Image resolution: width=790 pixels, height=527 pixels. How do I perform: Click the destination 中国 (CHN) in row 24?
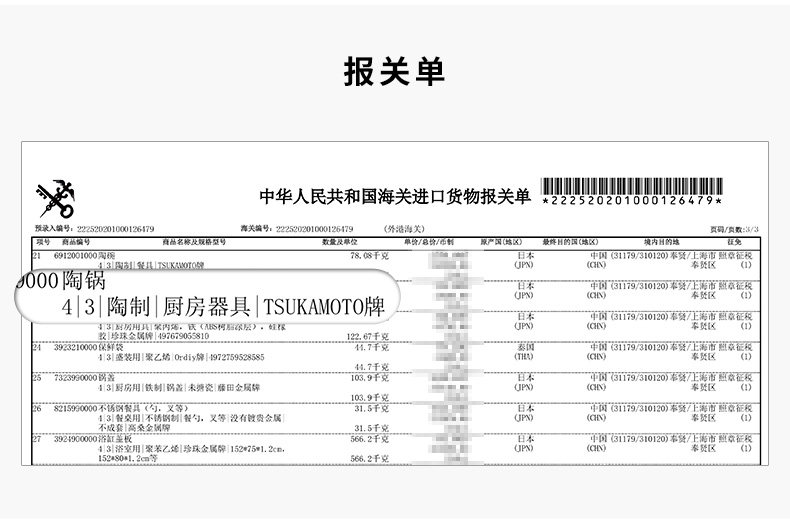tap(598, 352)
